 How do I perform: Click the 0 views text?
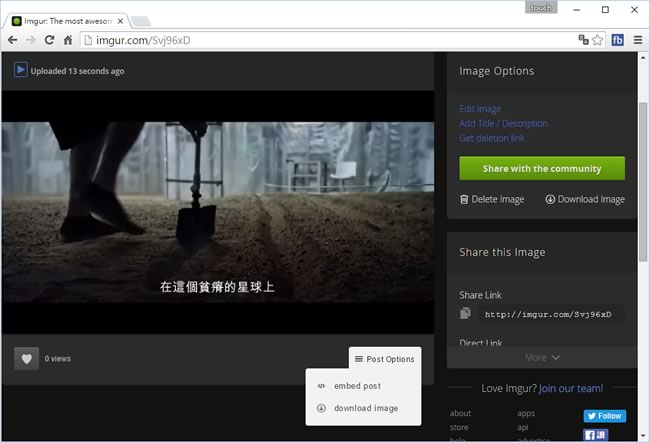pyautogui.click(x=58, y=359)
